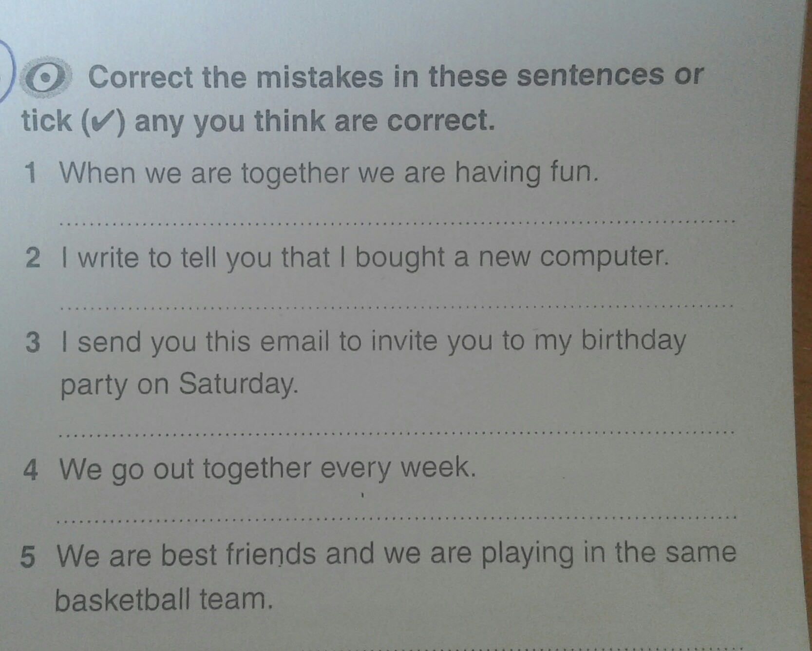The image size is (812, 651).
Task: Click the sentence 'When we are together we are having fun'
Action: pos(328,172)
